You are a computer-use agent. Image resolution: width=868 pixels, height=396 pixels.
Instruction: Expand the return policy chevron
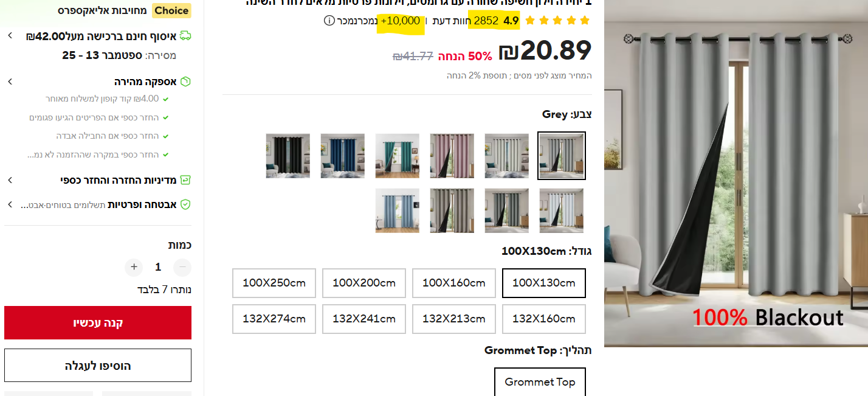[x=10, y=180]
